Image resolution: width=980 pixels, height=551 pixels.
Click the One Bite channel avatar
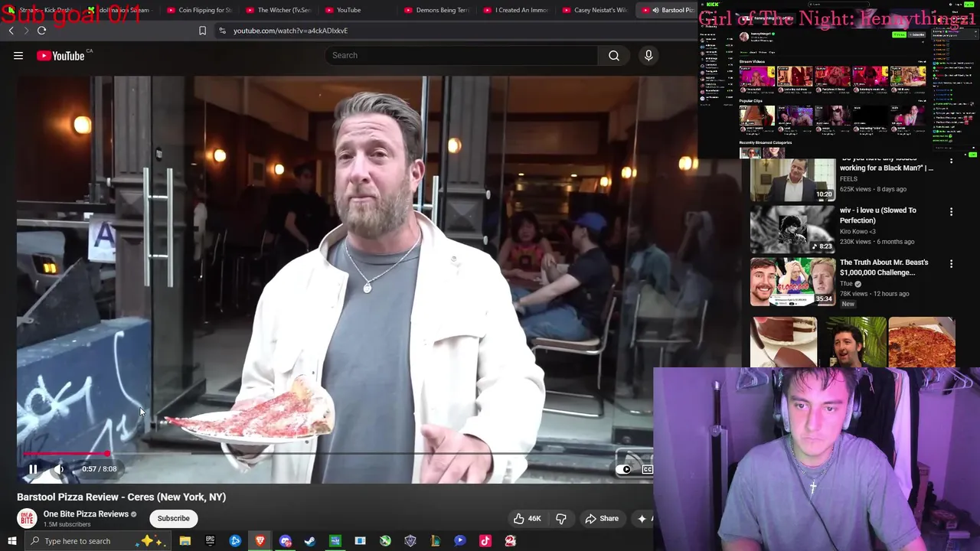click(x=27, y=518)
